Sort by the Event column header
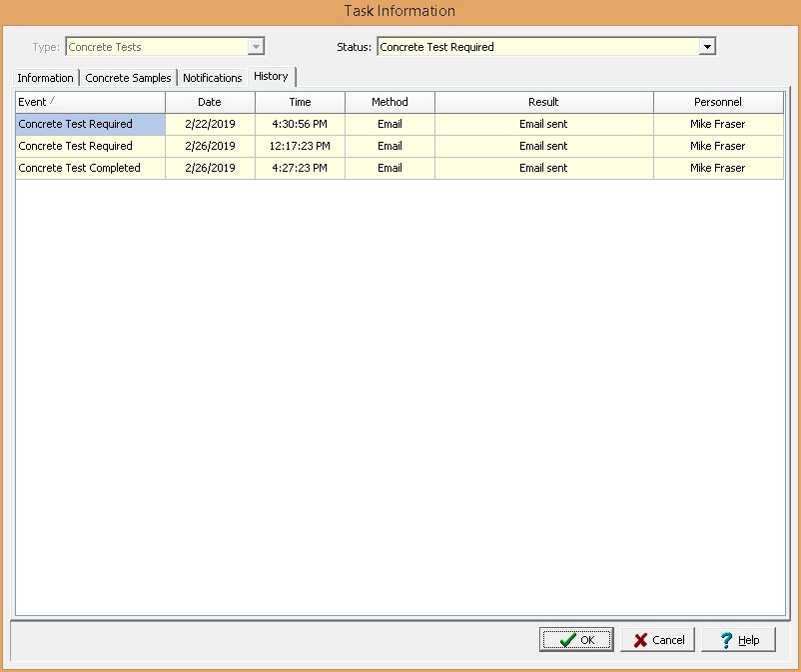Viewport: 801px width, 672px height. (x=90, y=102)
